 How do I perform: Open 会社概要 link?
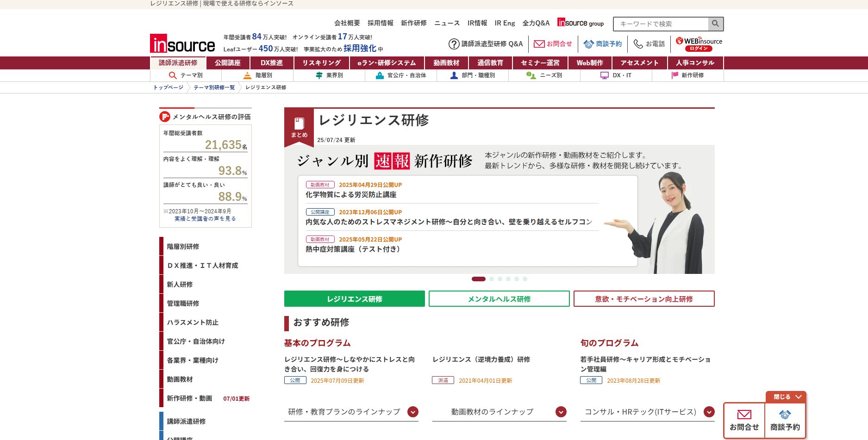pos(347,23)
